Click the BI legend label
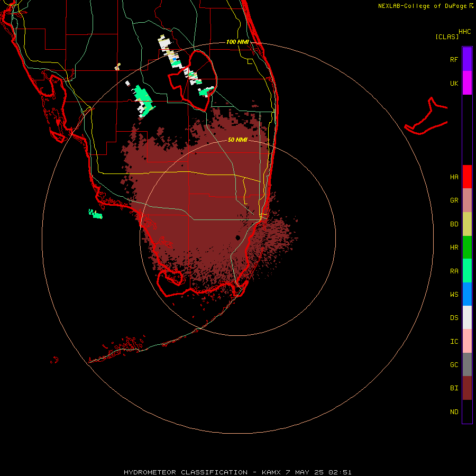This screenshot has height=476, width=476. 454,388
